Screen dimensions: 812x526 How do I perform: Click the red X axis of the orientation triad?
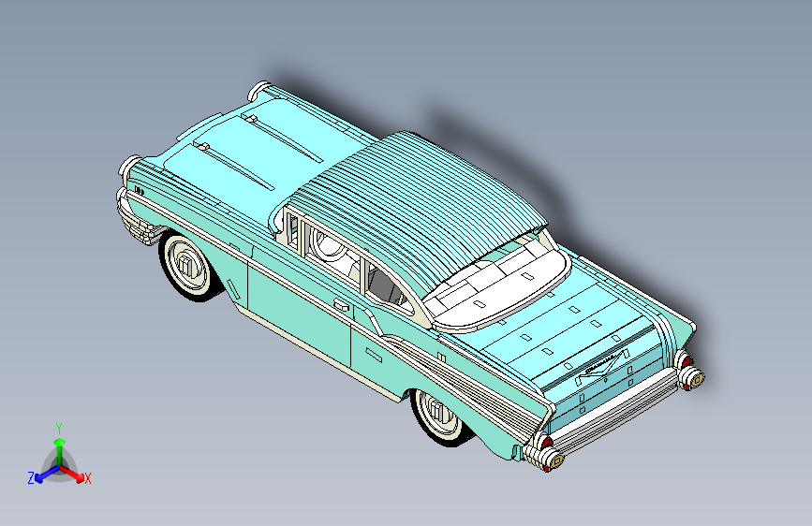pyautogui.click(x=72, y=474)
